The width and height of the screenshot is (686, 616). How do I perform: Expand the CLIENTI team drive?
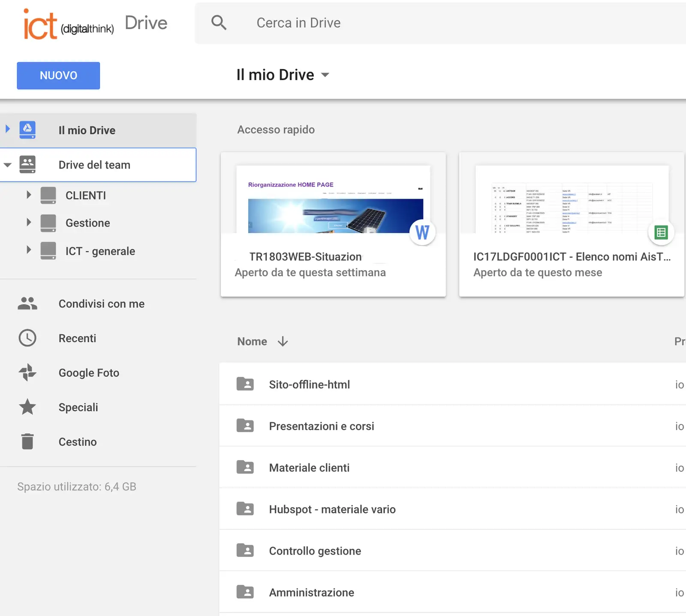(29, 195)
